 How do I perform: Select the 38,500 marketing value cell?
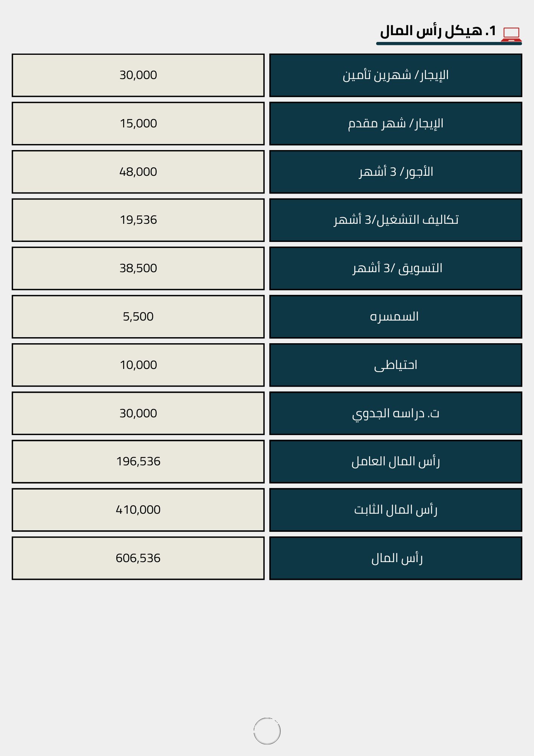click(138, 268)
